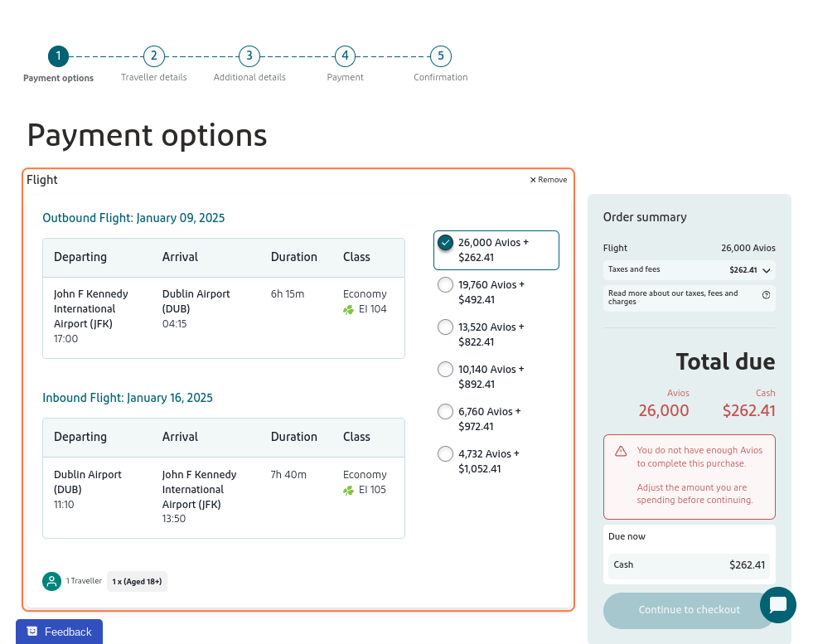Click the Feedback smiley icon
This screenshot has height=644, width=818.
pyautogui.click(x=32, y=632)
